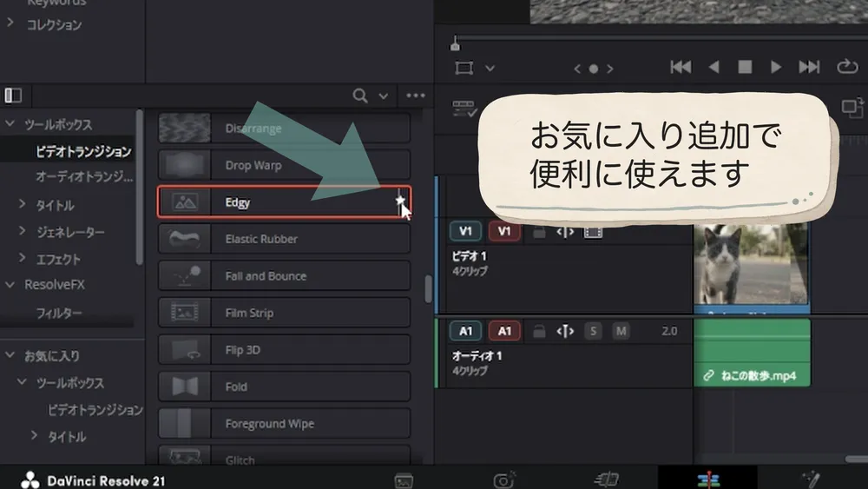Click the Elastic Rubber thumbnail icon
The image size is (868, 489).
click(184, 239)
